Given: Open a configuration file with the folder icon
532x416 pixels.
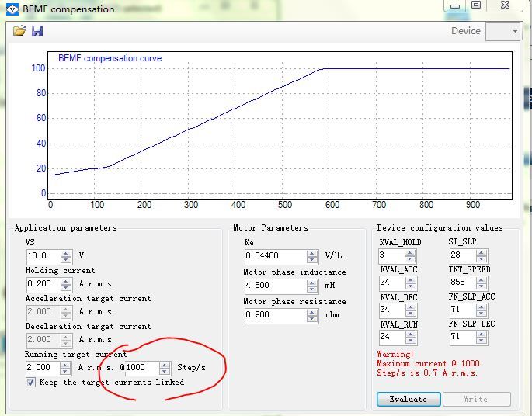Looking at the screenshot, I should pos(19,30).
